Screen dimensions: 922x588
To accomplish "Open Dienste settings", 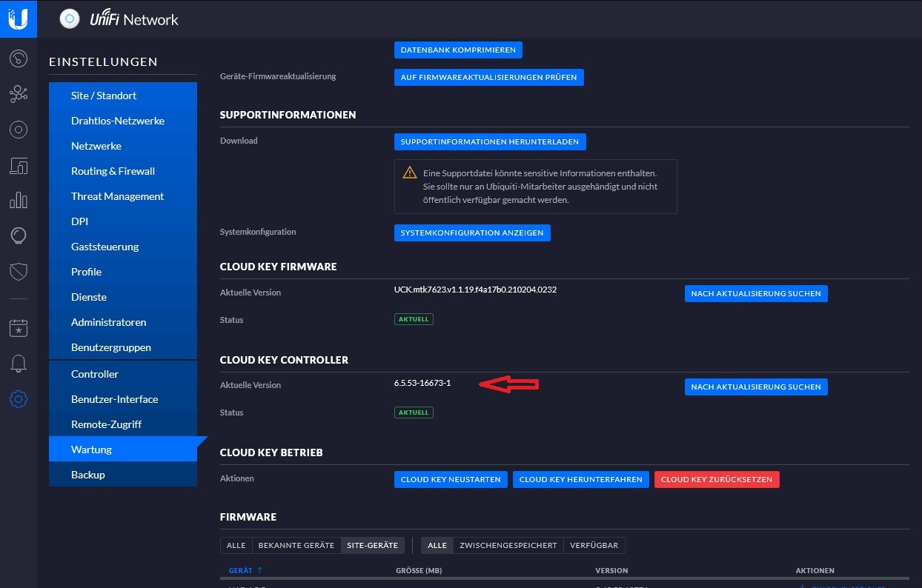I will 123,297.
